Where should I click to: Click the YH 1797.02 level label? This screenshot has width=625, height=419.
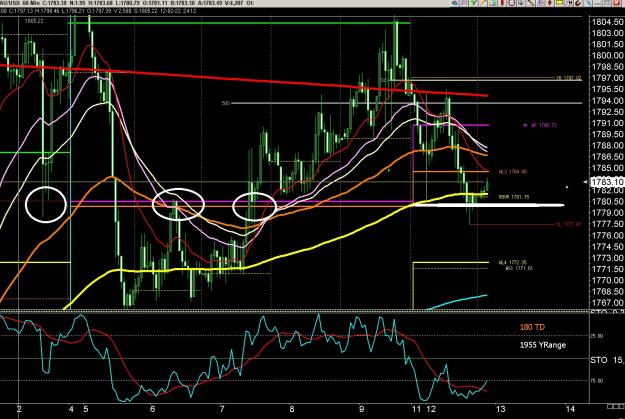coord(569,78)
